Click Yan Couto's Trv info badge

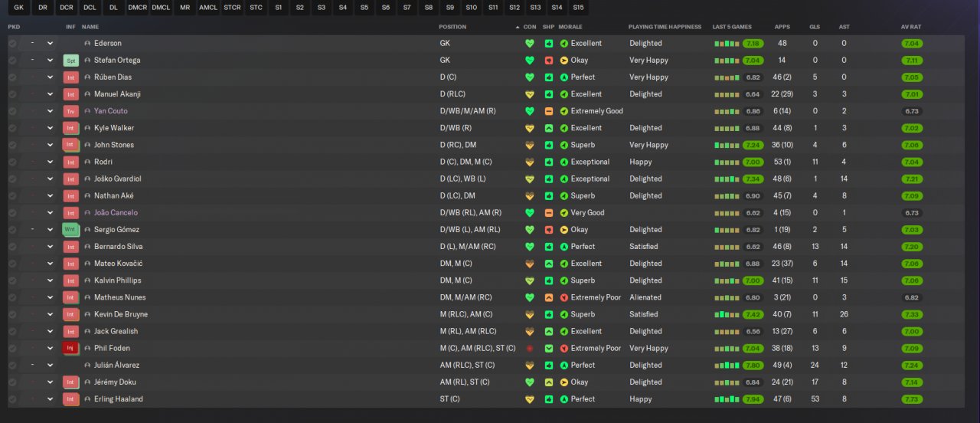coord(71,111)
